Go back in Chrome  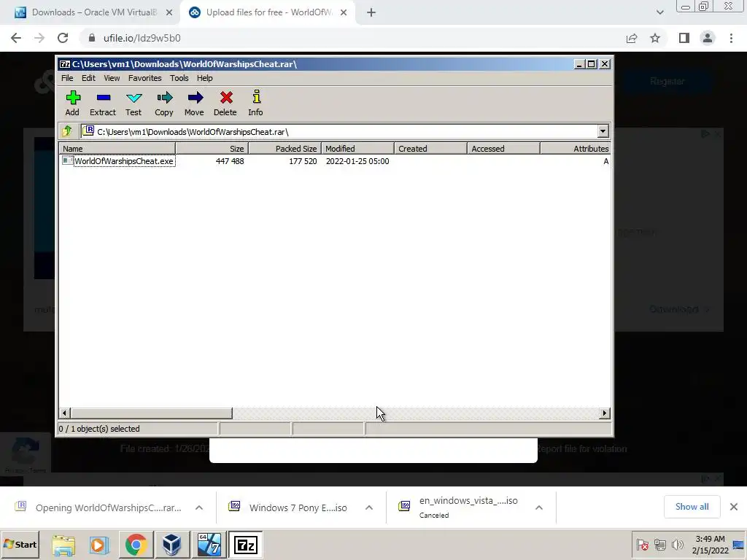pyautogui.click(x=16, y=38)
